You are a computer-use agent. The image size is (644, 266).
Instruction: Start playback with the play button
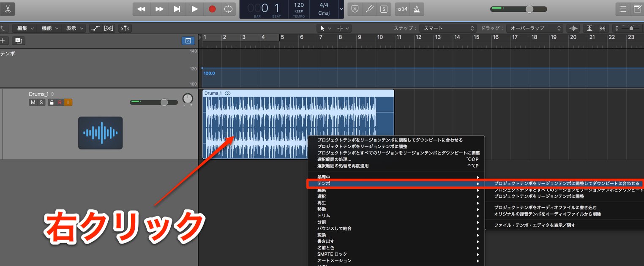(x=195, y=9)
